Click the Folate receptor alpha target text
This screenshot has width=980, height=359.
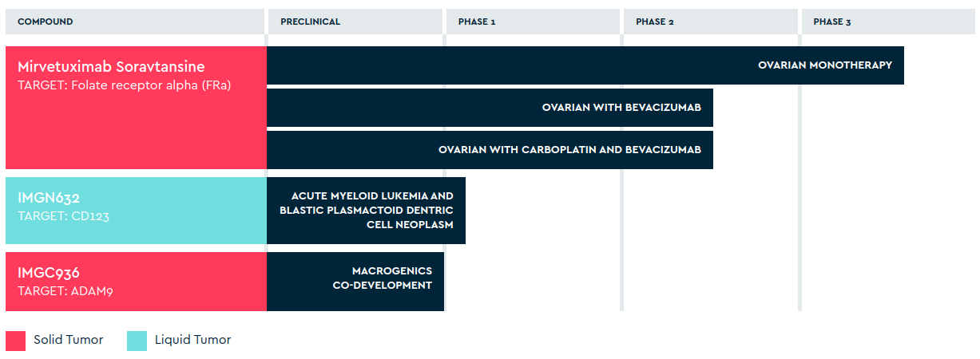click(124, 85)
